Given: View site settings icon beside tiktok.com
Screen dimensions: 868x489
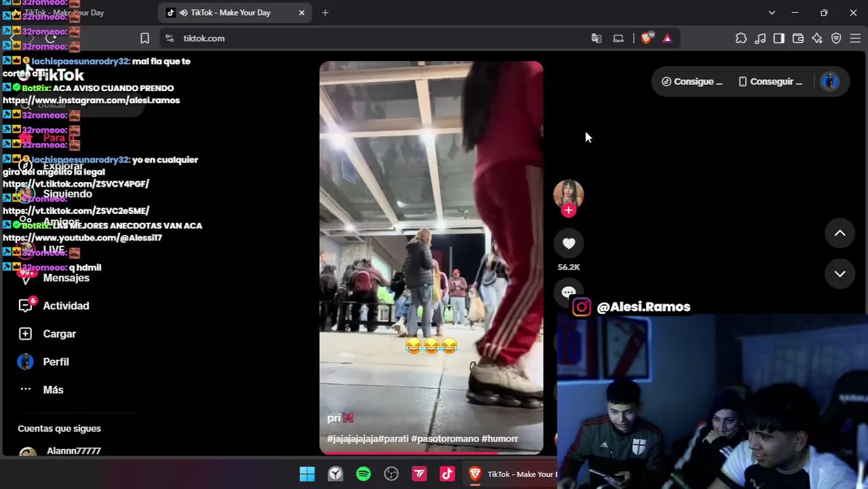Looking at the screenshot, I should (x=169, y=39).
